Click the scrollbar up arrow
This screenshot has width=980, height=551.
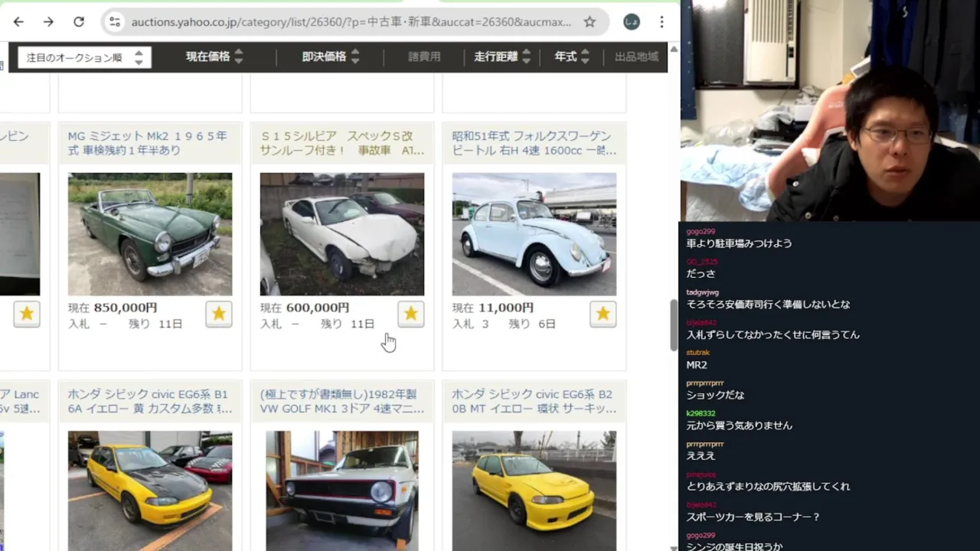674,49
